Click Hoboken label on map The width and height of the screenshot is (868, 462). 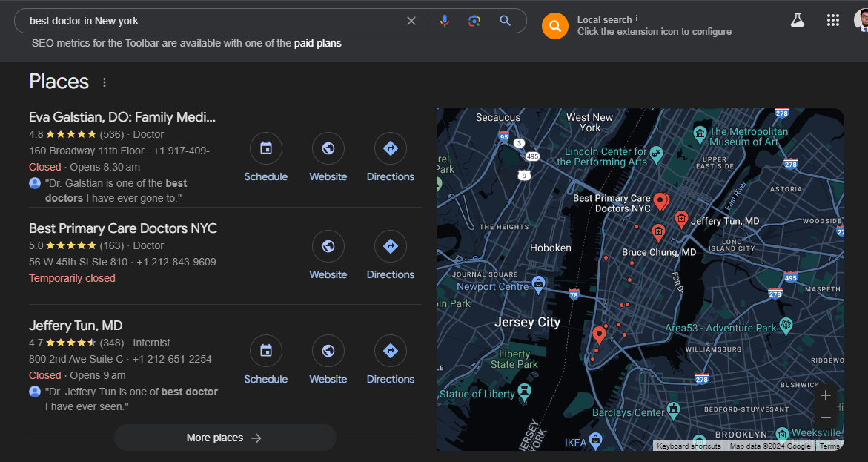[550, 248]
